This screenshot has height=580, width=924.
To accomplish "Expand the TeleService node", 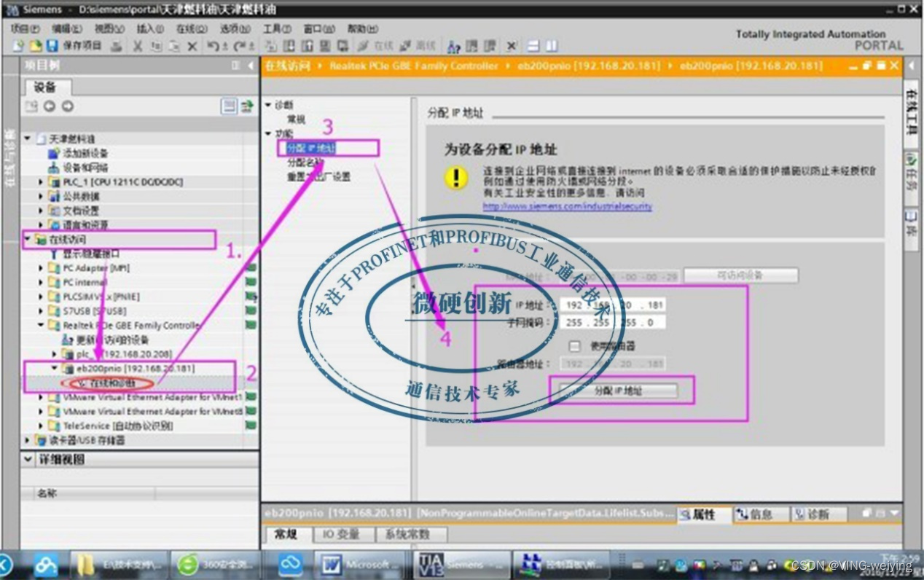I will pyautogui.click(x=41, y=426).
